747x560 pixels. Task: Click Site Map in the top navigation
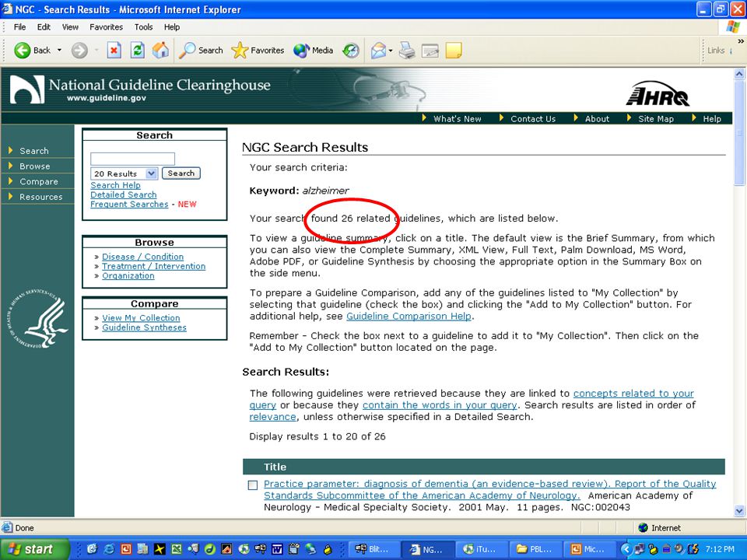(655, 119)
